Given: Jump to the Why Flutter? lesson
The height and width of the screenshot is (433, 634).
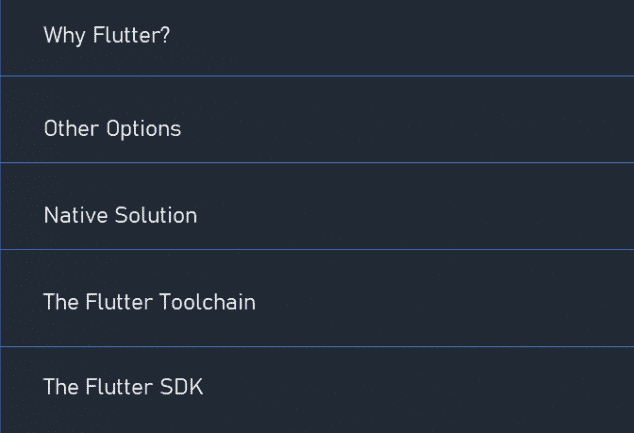Looking at the screenshot, I should pyautogui.click(x=317, y=38).
